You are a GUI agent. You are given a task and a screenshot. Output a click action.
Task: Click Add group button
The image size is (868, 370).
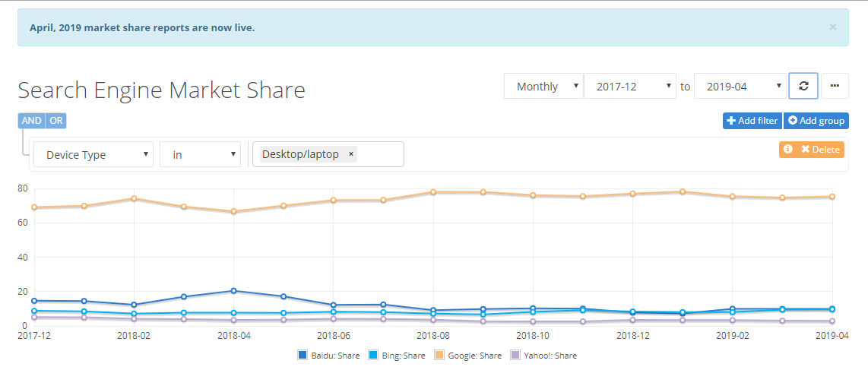pyautogui.click(x=816, y=121)
